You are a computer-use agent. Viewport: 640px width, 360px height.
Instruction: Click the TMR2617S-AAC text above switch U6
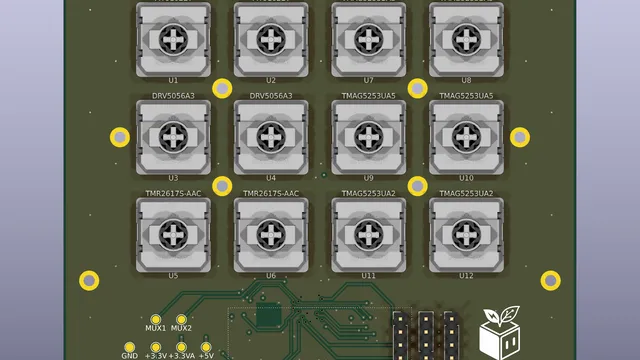pyautogui.click(x=271, y=193)
